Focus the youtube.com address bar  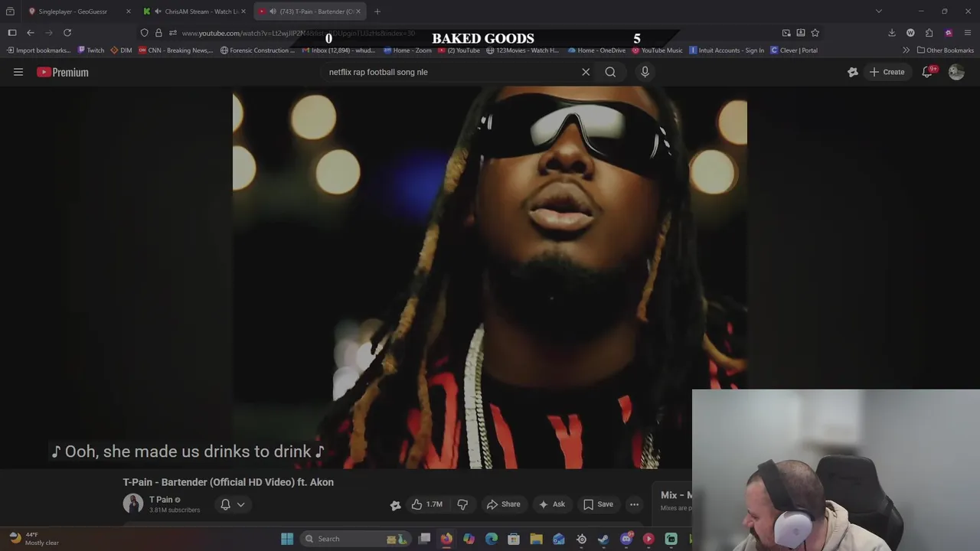point(299,33)
